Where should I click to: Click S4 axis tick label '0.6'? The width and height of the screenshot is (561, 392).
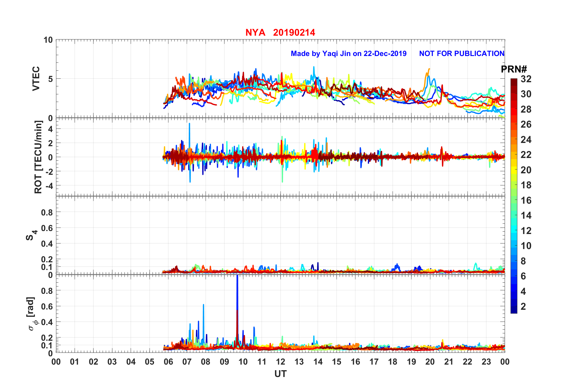click(47, 228)
